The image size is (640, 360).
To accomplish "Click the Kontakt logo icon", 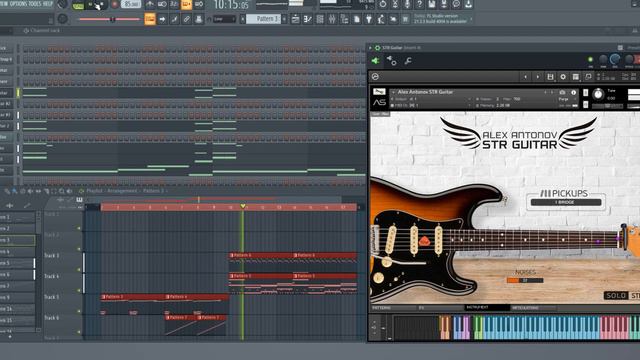I will (x=375, y=76).
